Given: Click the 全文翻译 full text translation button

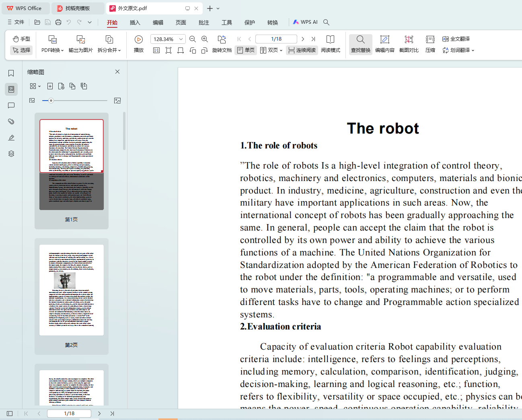Looking at the screenshot, I should [x=456, y=39].
